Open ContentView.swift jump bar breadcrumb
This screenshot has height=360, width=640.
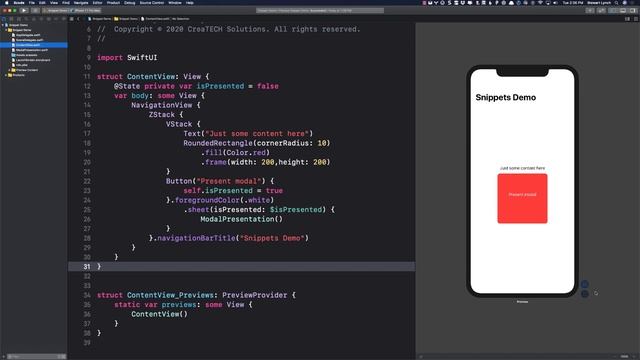click(155, 19)
